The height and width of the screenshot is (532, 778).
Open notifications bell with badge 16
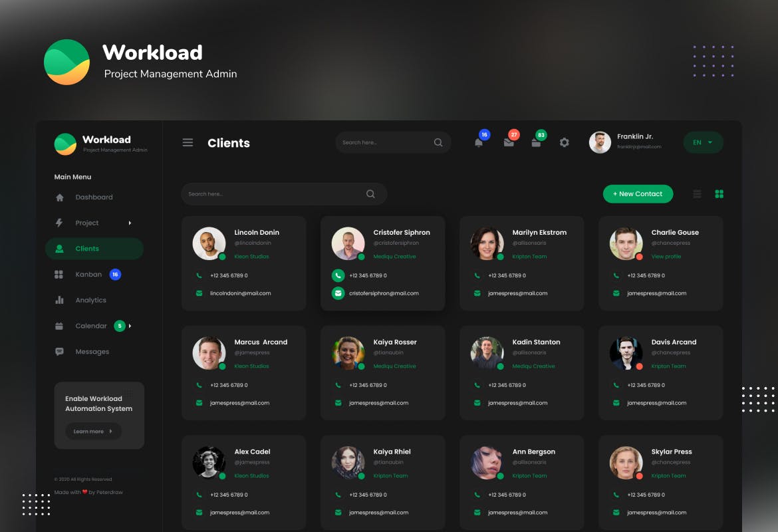pyautogui.click(x=478, y=143)
